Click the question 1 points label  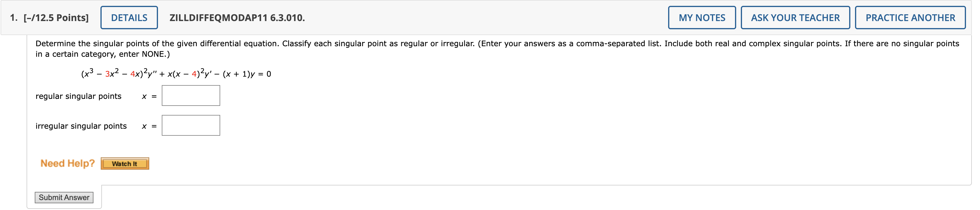tap(50, 17)
